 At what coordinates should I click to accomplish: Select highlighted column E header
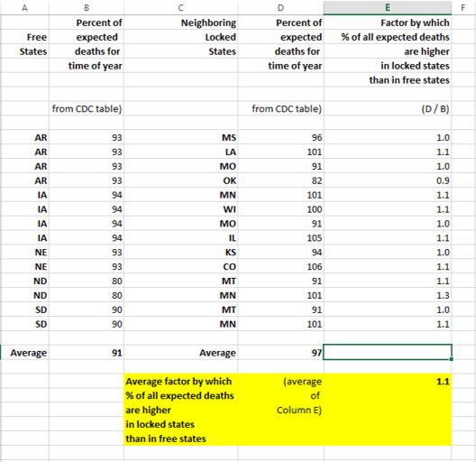click(x=388, y=7)
